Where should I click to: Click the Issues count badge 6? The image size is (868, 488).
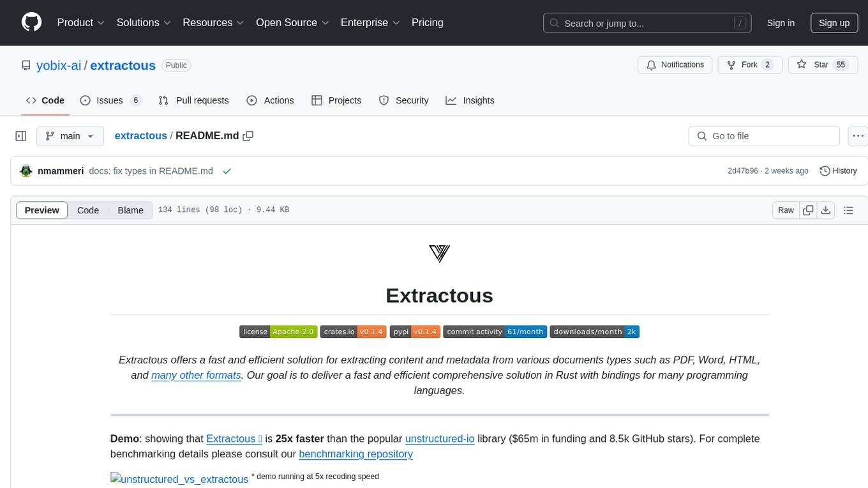[x=135, y=100]
